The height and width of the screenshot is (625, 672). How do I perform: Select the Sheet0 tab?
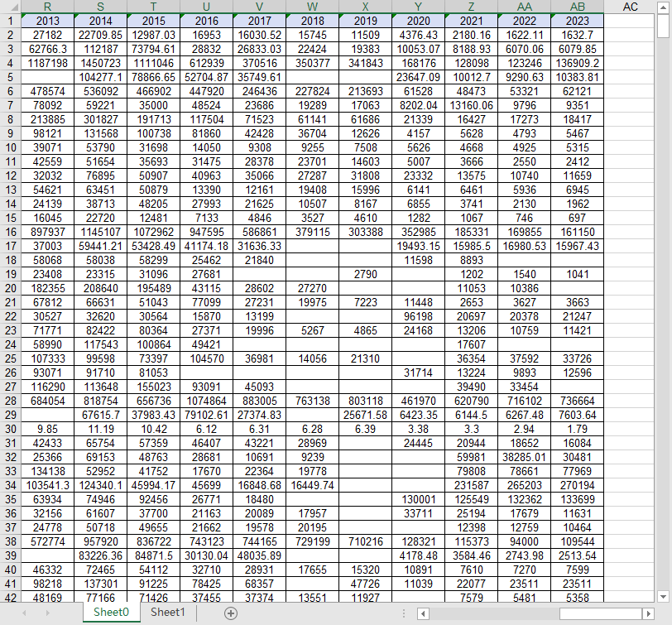click(112, 612)
